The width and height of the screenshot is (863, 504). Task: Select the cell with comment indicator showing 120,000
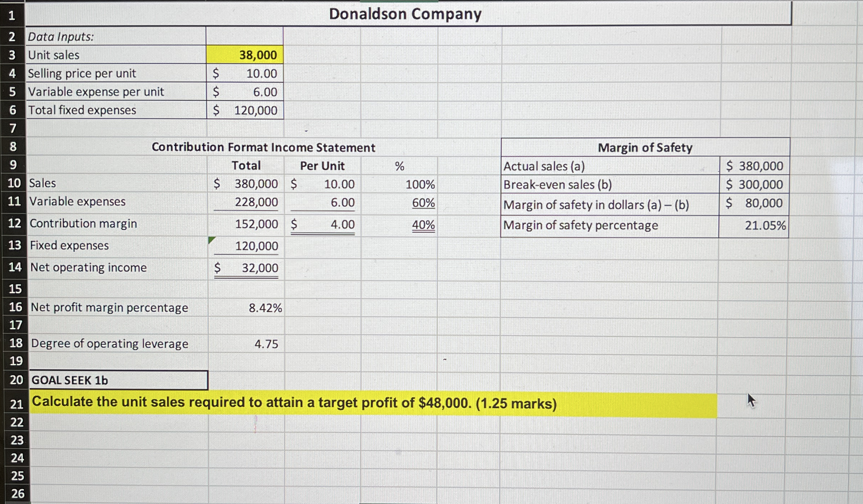245,246
